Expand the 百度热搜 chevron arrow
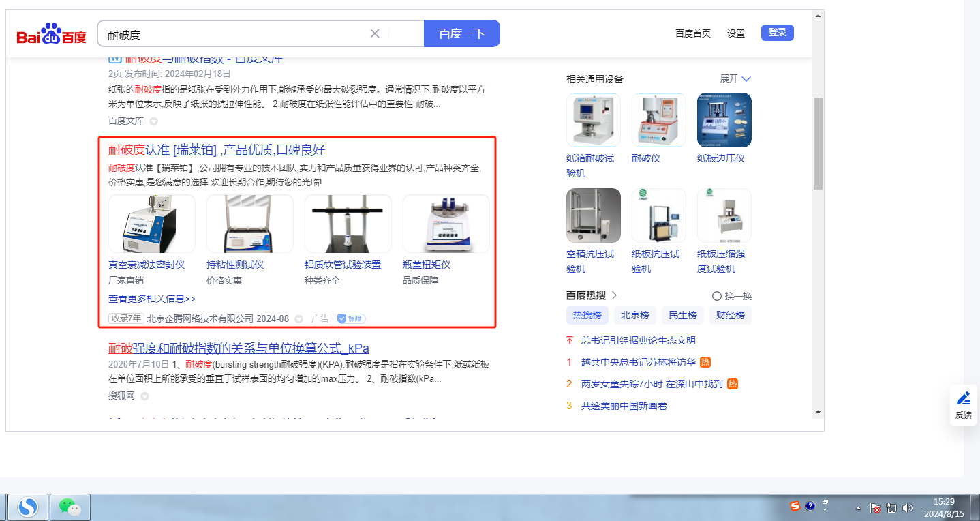 tap(614, 295)
